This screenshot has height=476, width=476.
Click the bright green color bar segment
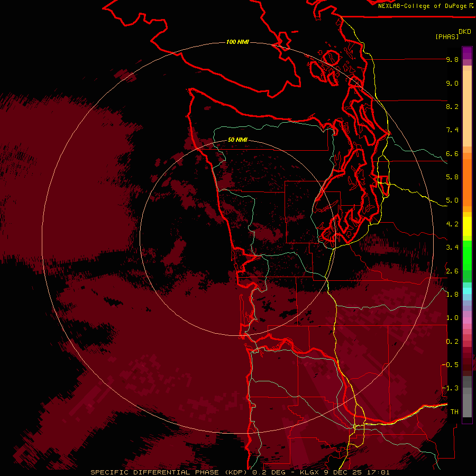click(x=467, y=255)
